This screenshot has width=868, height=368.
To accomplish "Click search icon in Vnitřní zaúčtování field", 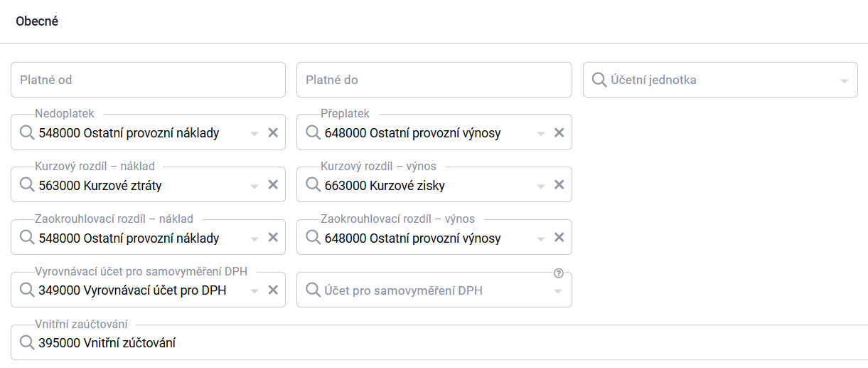I will pyautogui.click(x=27, y=343).
